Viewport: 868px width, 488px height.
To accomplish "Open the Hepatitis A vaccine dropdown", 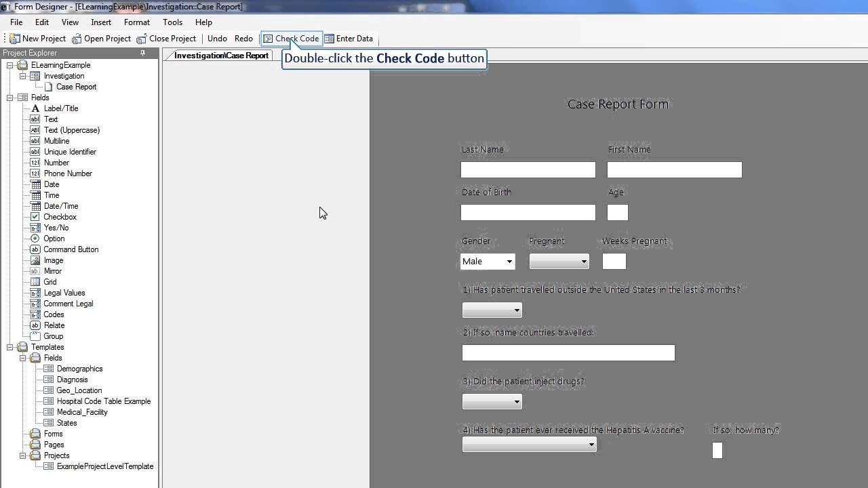I will pyautogui.click(x=591, y=445).
